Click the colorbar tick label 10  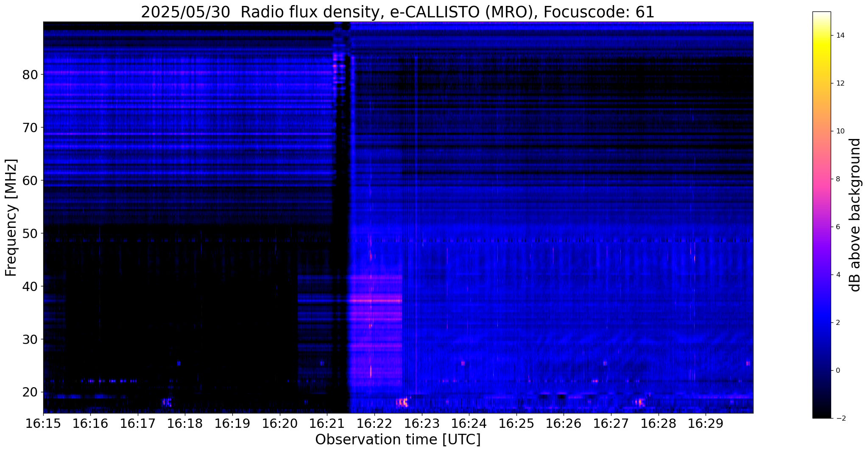pyautogui.click(x=839, y=131)
